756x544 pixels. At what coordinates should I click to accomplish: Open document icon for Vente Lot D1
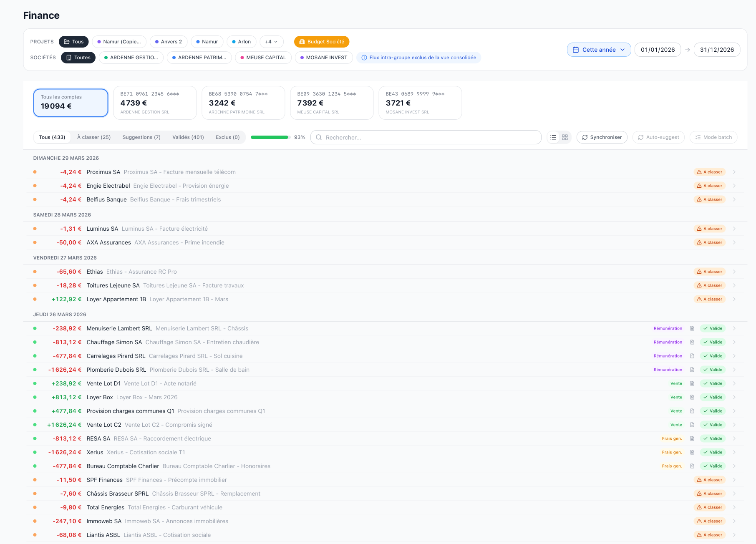[692, 383]
